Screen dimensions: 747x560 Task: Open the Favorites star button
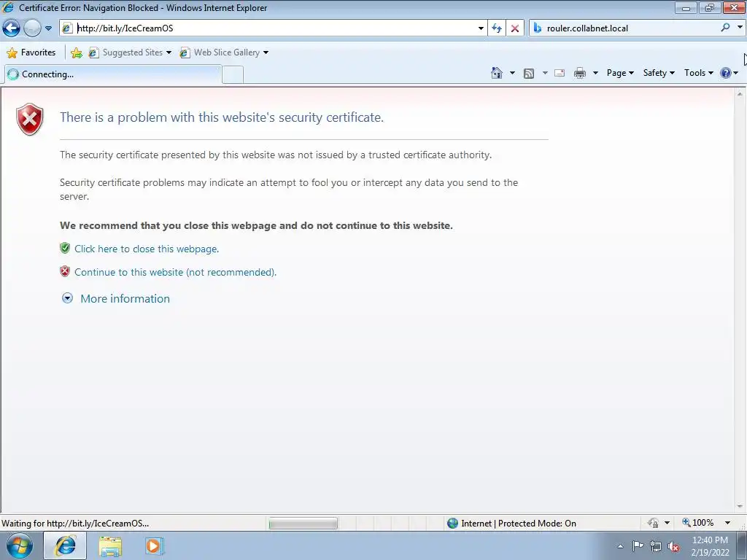[x=31, y=52]
